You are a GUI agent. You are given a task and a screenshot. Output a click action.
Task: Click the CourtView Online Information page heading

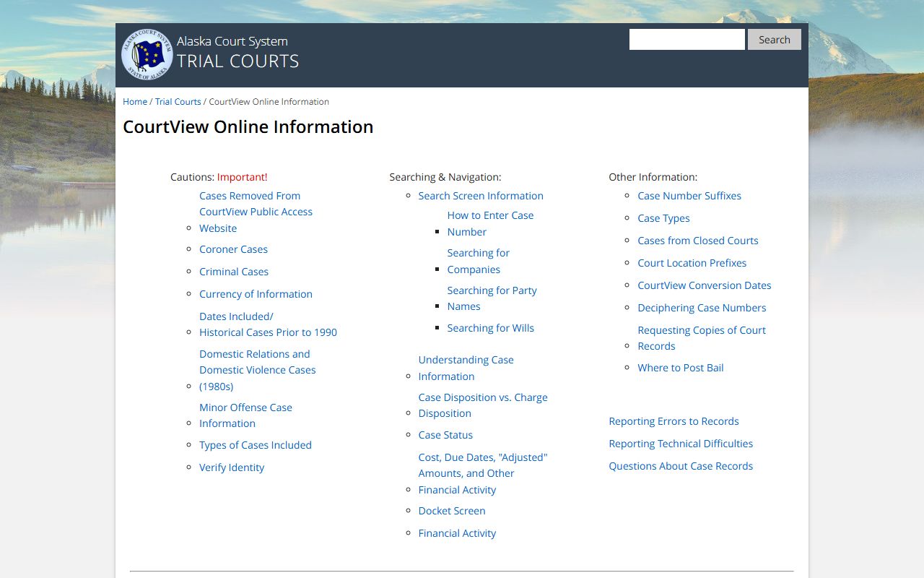point(248,127)
